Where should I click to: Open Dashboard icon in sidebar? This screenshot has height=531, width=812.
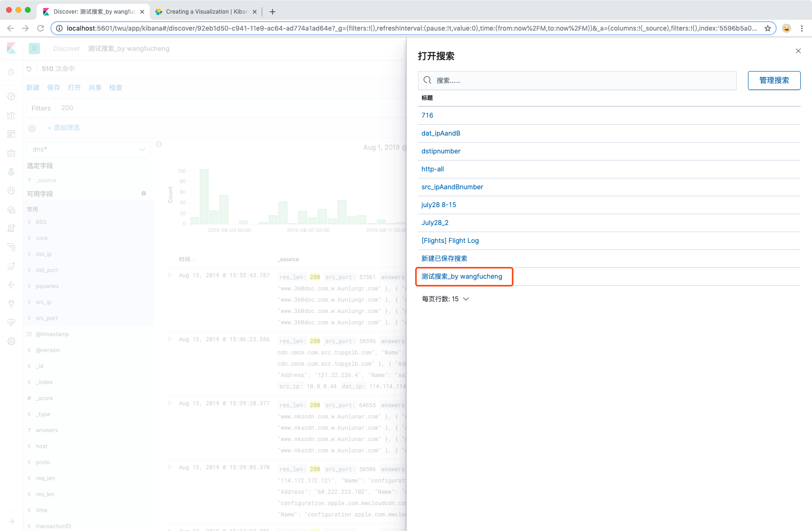point(11,134)
